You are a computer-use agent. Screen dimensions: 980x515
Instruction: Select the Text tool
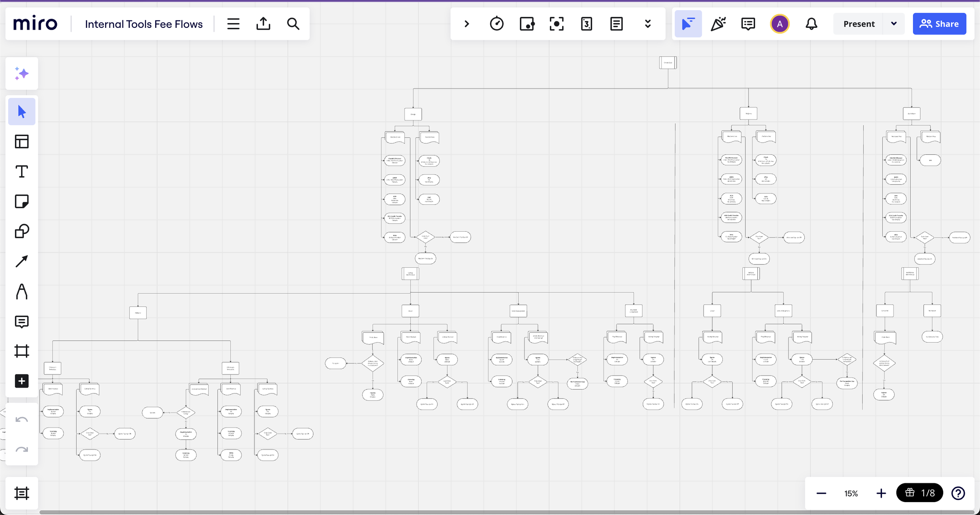(22, 172)
